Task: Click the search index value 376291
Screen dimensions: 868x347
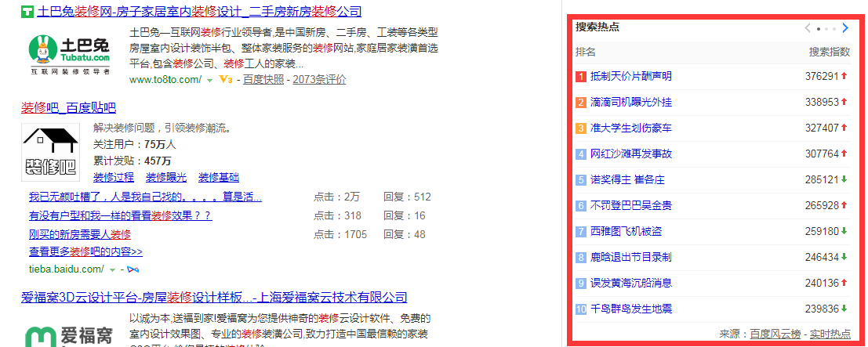Action: tap(822, 77)
